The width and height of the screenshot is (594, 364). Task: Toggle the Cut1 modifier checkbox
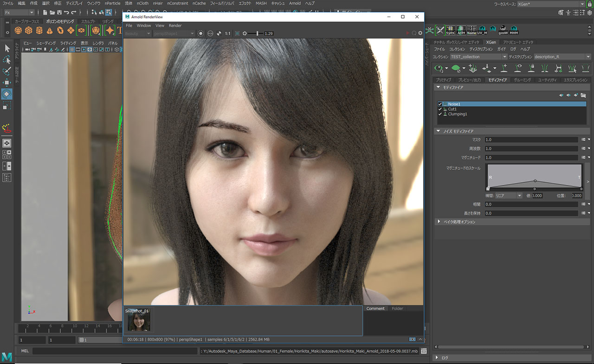coord(440,109)
